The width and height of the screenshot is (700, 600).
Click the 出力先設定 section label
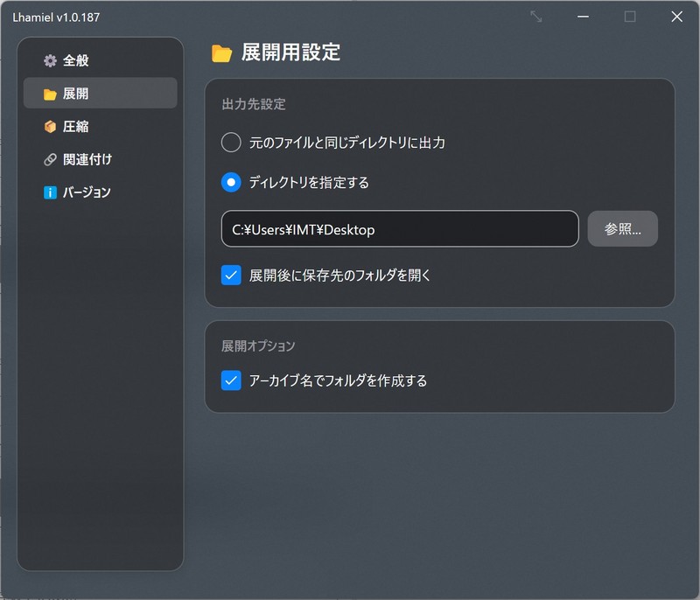tap(254, 104)
